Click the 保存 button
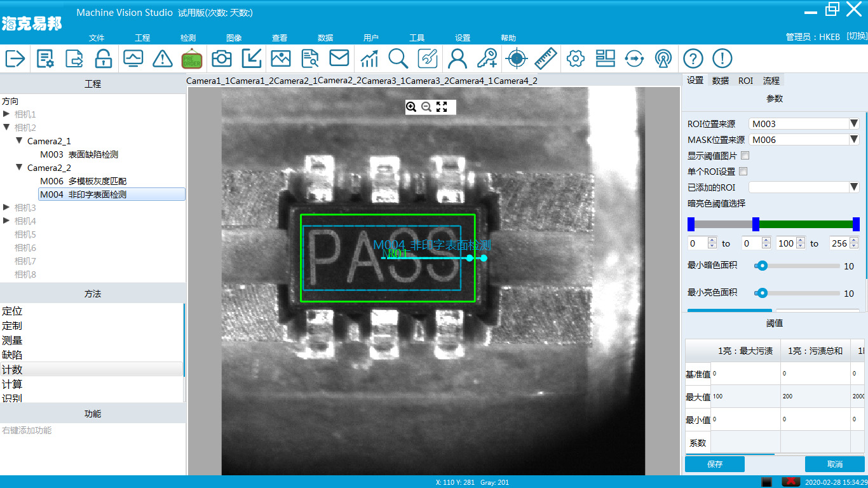The image size is (868, 488). (714, 464)
